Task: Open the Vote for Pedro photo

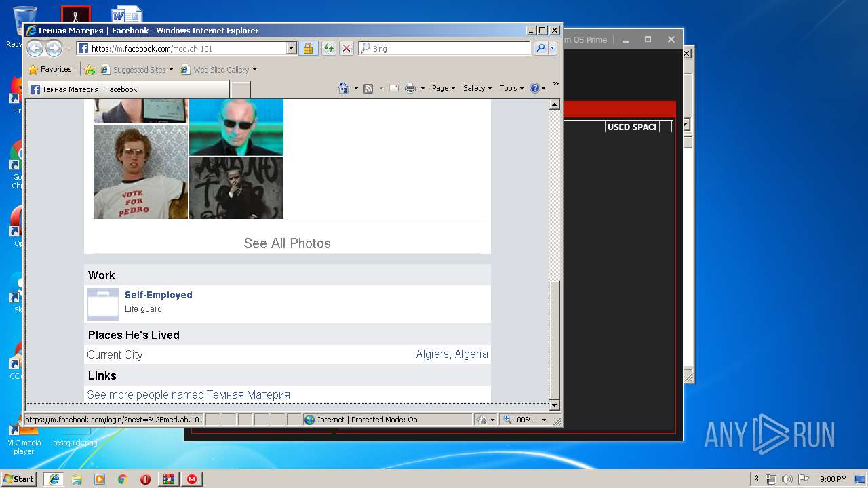Action: coord(140,171)
